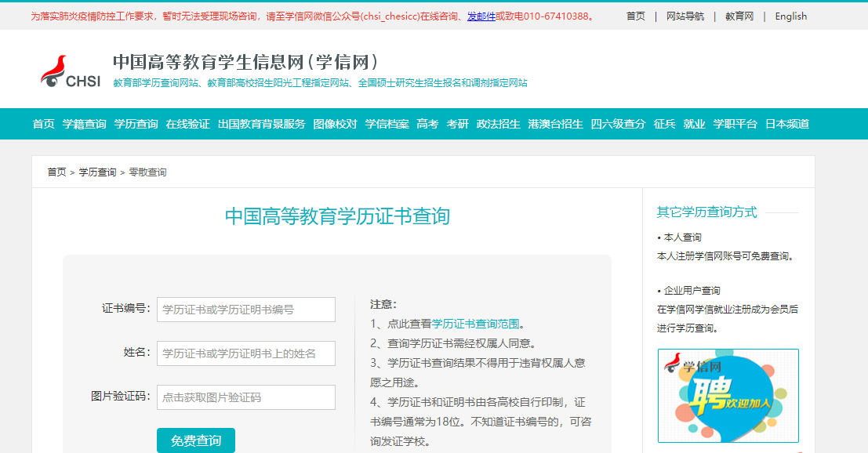Switch the site to English

790,16
